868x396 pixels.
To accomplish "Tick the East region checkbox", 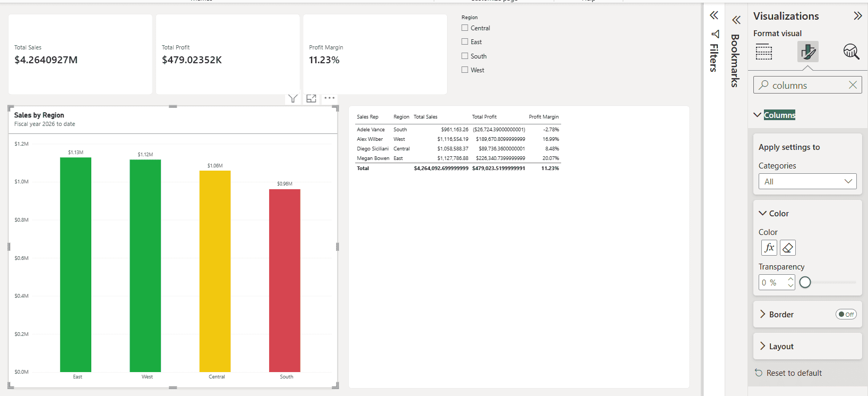I will point(465,42).
